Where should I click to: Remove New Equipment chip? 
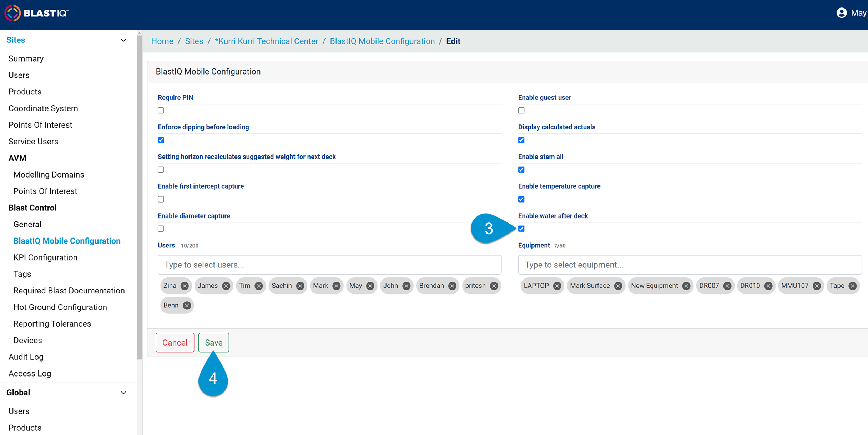(x=686, y=286)
